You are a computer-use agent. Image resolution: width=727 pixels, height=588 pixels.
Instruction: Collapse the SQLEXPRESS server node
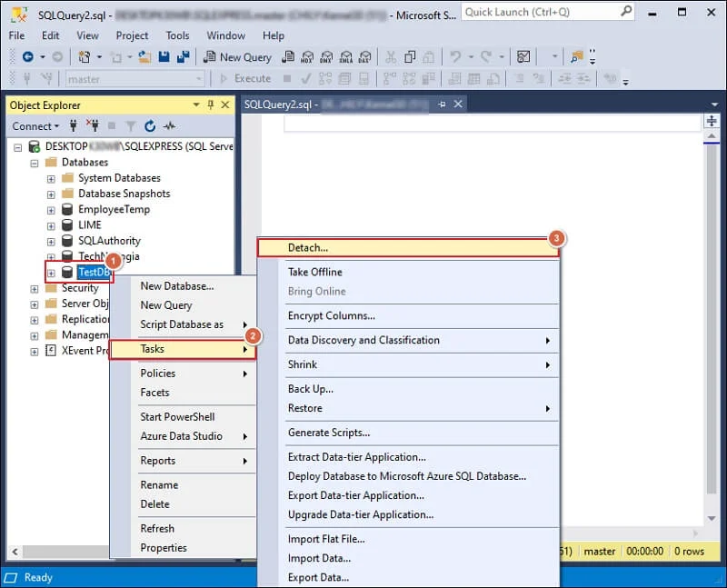pos(17,148)
